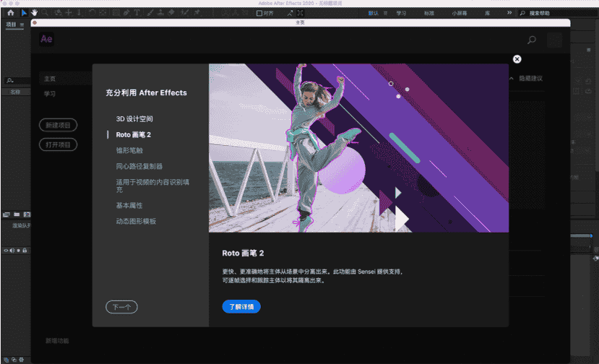Switch to the 学习 workspace tab
This screenshot has width=599, height=364.
coord(401,13)
